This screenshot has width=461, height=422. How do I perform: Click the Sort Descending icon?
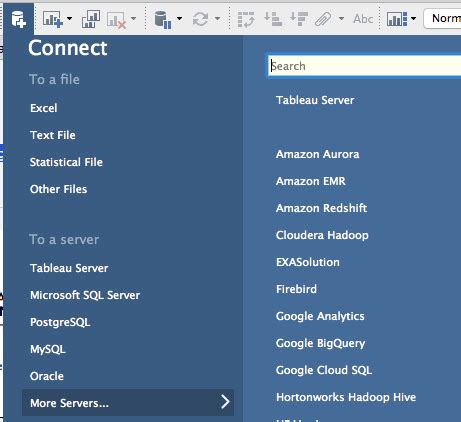point(299,19)
